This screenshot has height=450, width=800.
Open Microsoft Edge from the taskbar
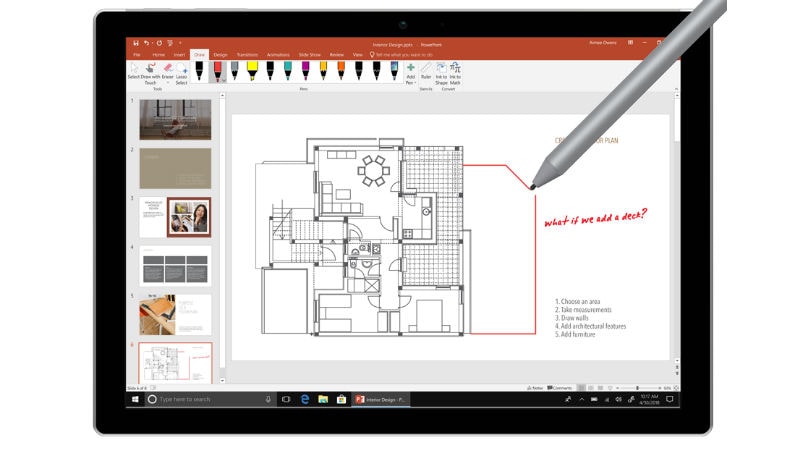(x=303, y=399)
